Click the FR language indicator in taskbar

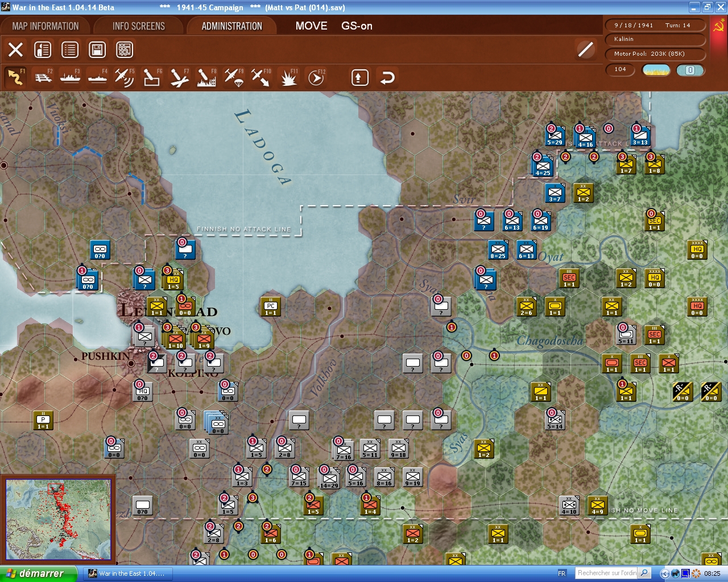tap(562, 573)
